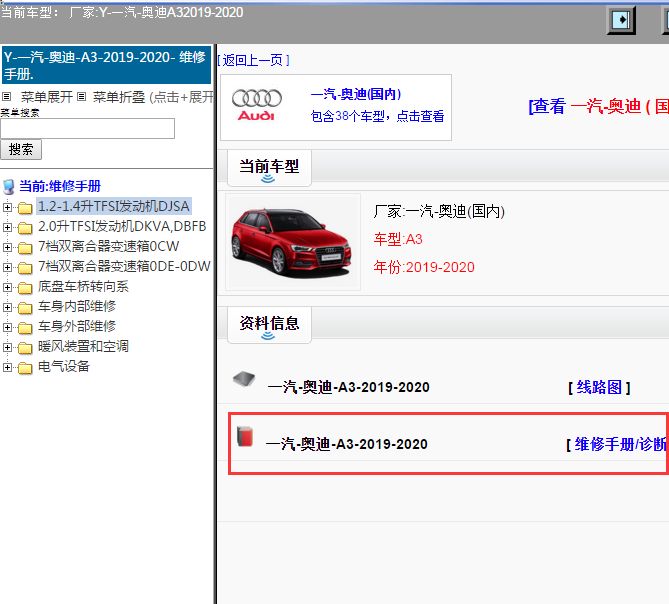Open the 暖风装置和空调 tree item
Screen dimensions: 669x604
[83, 346]
